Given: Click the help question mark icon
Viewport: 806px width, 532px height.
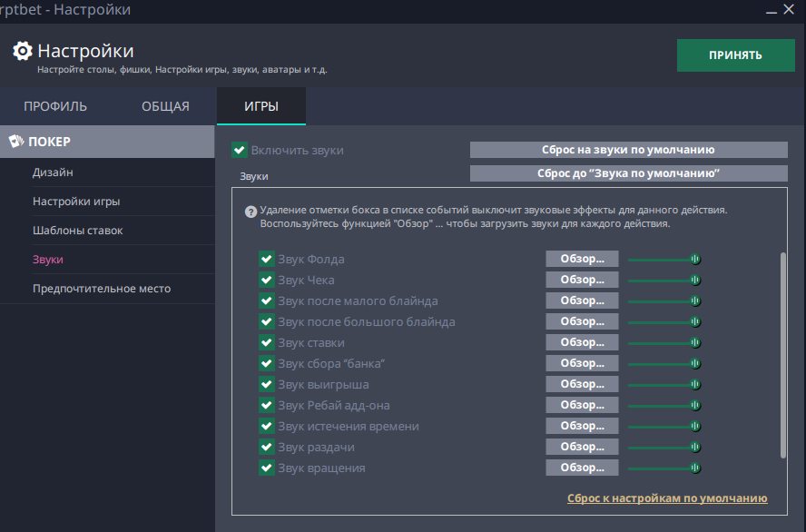Looking at the screenshot, I should point(250,211).
